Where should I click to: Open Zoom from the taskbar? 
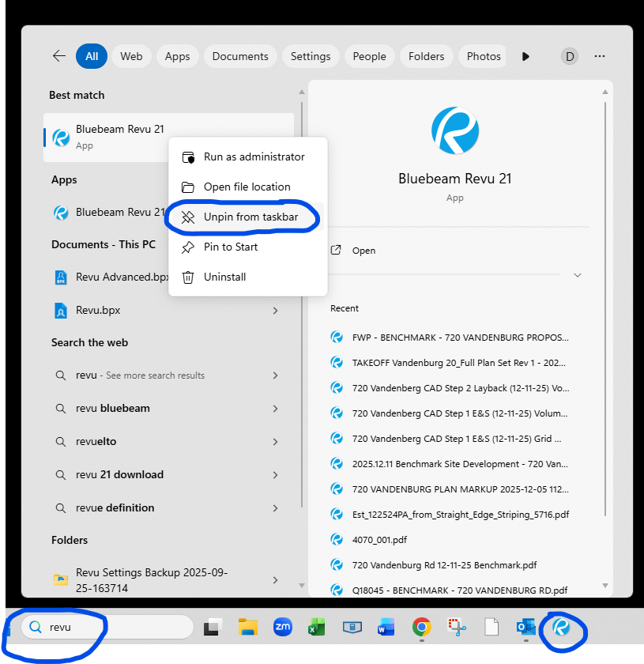click(283, 627)
